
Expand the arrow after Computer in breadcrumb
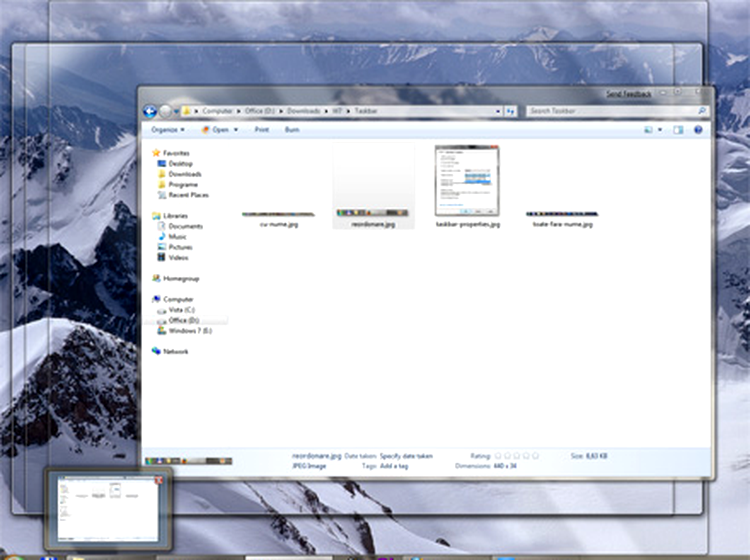tap(239, 111)
